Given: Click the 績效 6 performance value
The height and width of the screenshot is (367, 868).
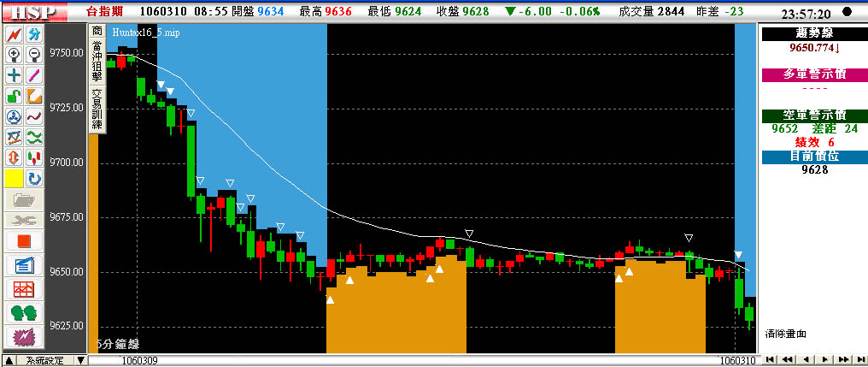Looking at the screenshot, I should 814,142.
